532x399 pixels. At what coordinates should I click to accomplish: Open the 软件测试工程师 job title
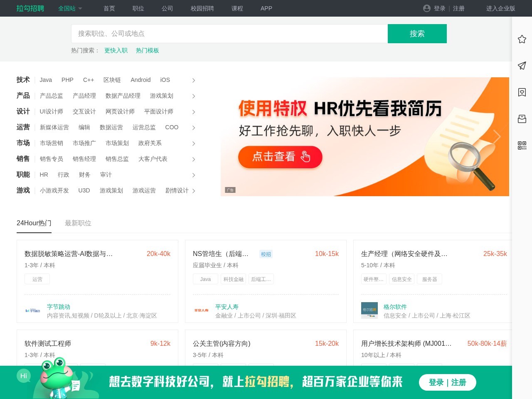[48, 343]
